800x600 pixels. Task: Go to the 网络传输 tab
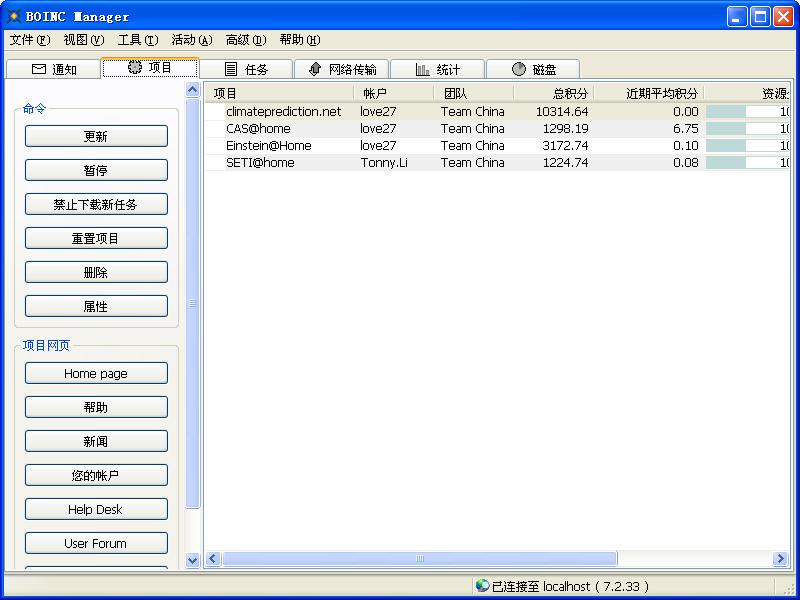click(342, 69)
